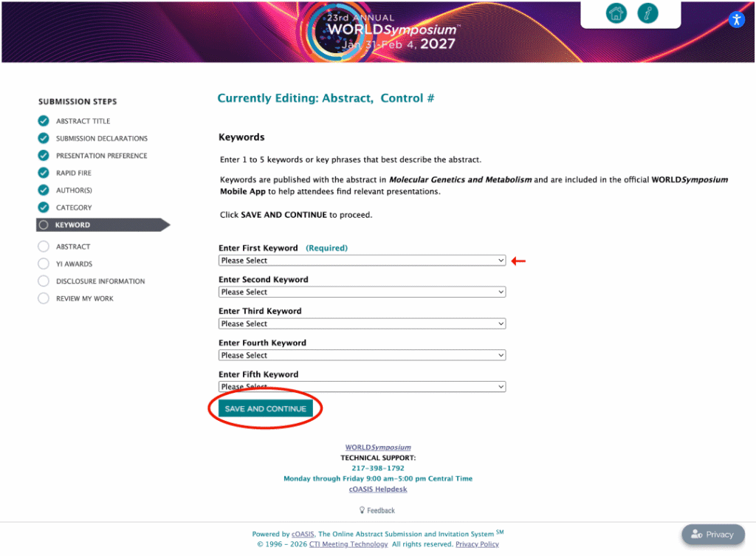Select the Abstract step circle
This screenshot has width=756, height=556.
44,247
